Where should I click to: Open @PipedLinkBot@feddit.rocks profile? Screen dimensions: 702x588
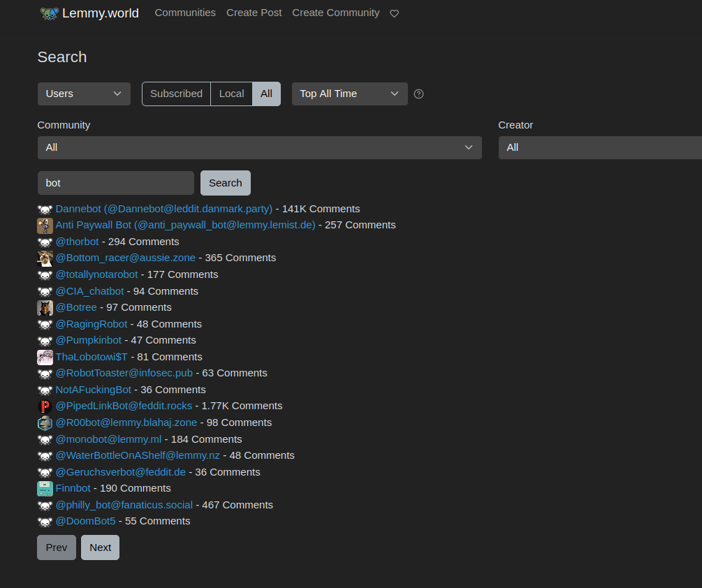(124, 406)
